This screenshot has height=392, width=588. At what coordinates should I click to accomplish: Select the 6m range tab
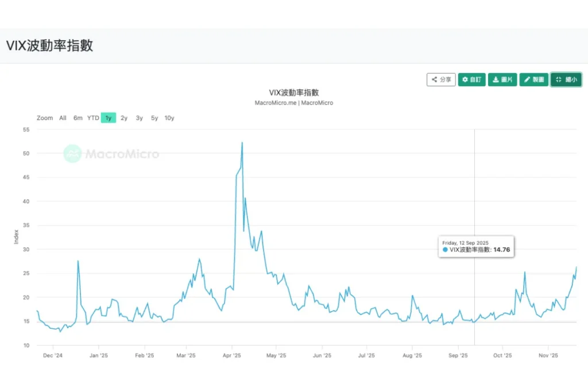coord(78,118)
